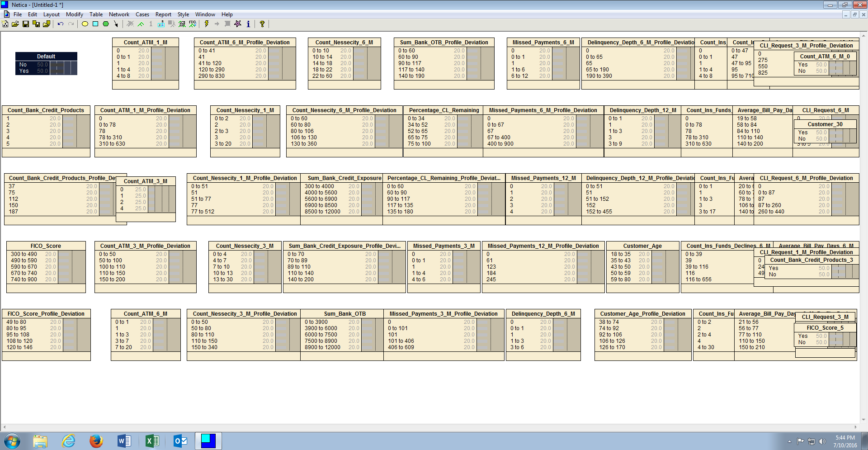This screenshot has height=450, width=868.
Task: Click the gray right arrow toolbar icon
Action: pyautogui.click(x=217, y=24)
